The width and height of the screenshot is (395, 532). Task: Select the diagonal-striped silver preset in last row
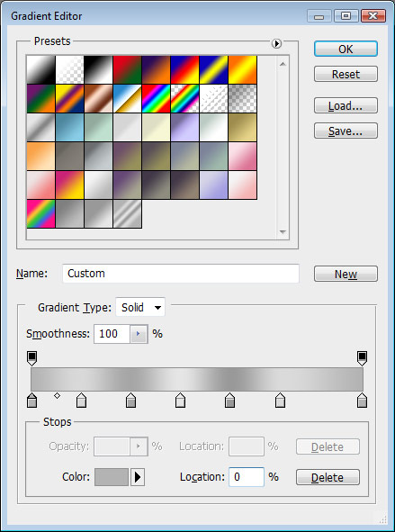(x=127, y=213)
